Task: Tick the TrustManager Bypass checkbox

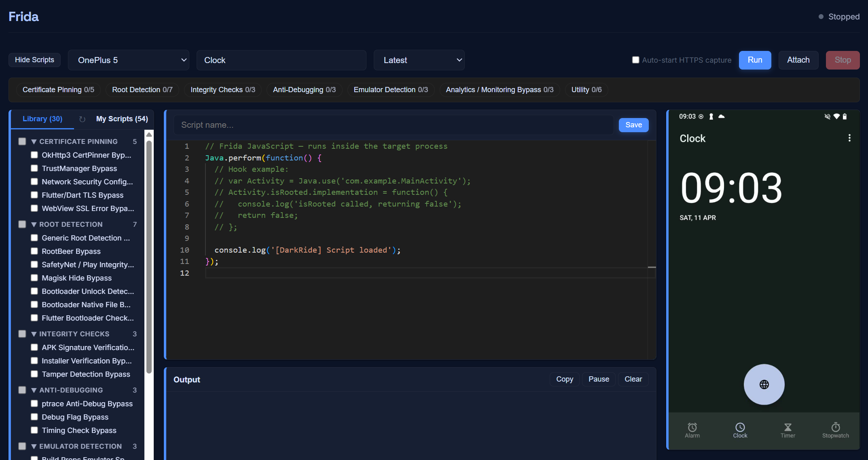Action: (34, 168)
